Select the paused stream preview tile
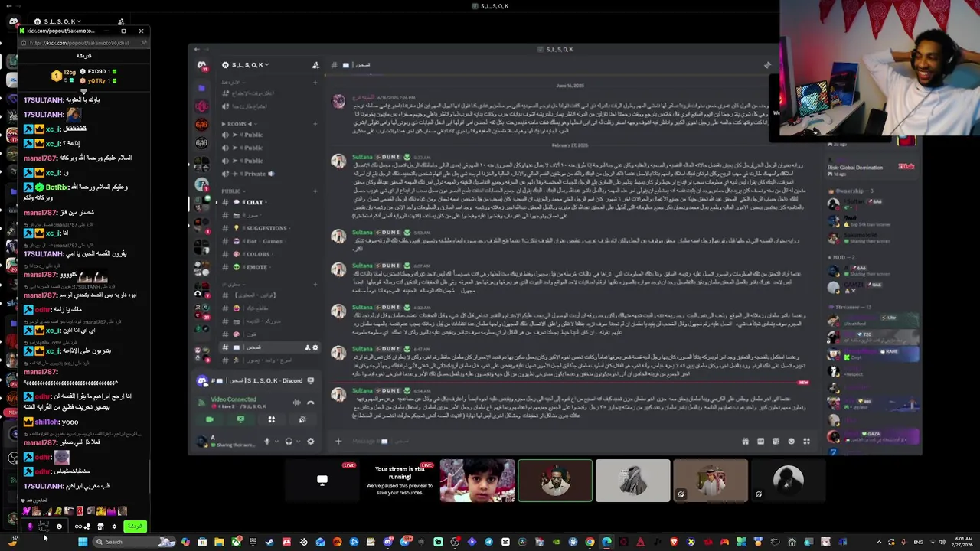980x551 pixels. point(400,481)
